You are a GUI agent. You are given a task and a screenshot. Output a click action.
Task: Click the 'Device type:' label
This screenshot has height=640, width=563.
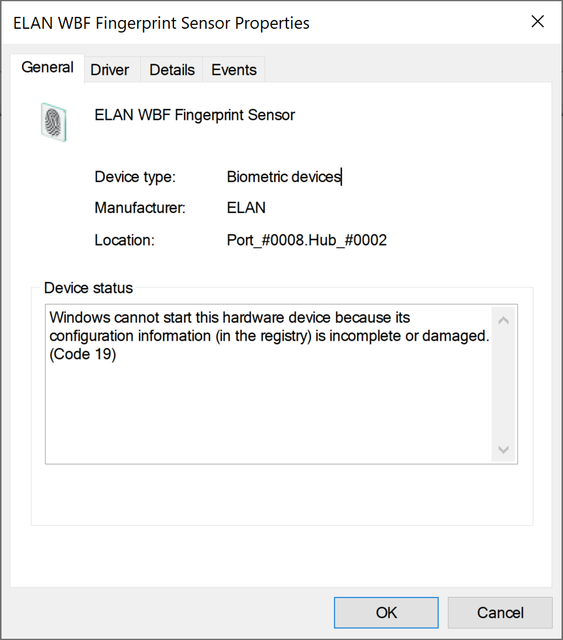tap(135, 177)
